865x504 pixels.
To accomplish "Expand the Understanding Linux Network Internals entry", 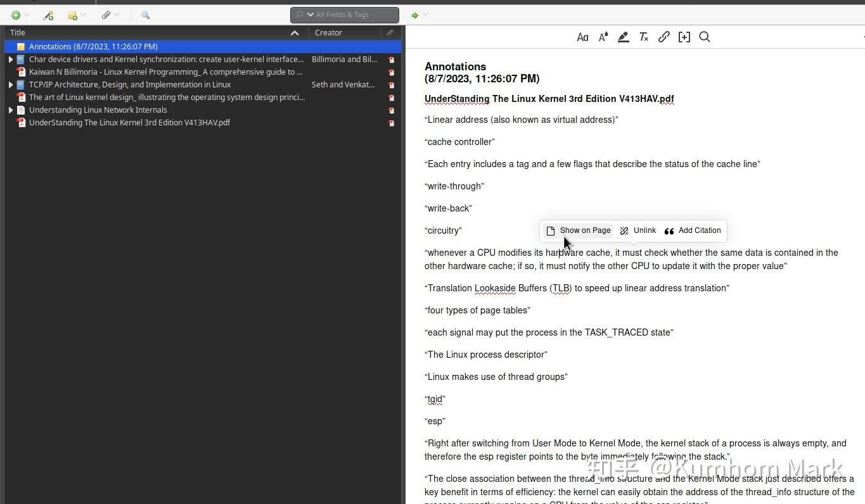I will coord(11,110).
